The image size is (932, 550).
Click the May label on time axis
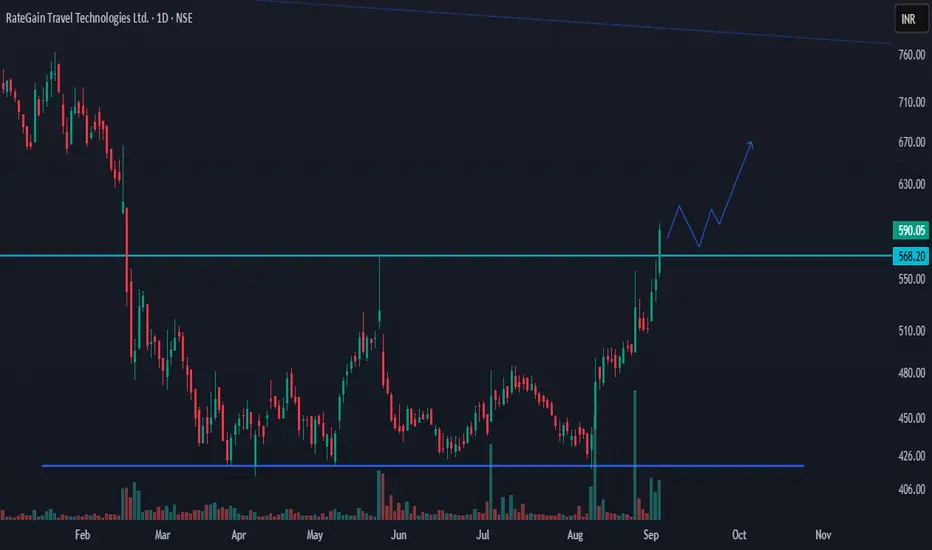click(314, 535)
